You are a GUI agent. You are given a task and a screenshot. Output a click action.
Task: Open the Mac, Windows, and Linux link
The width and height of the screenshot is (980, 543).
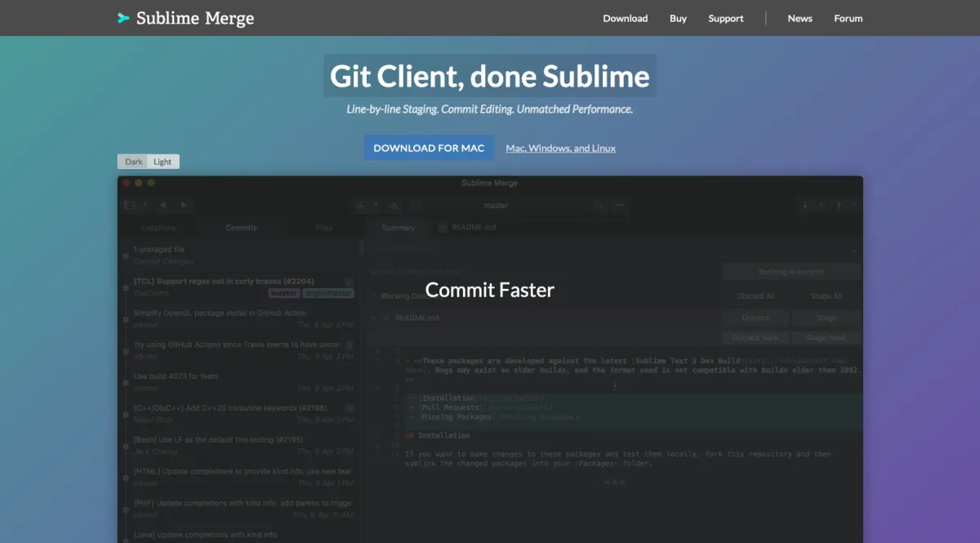(561, 148)
